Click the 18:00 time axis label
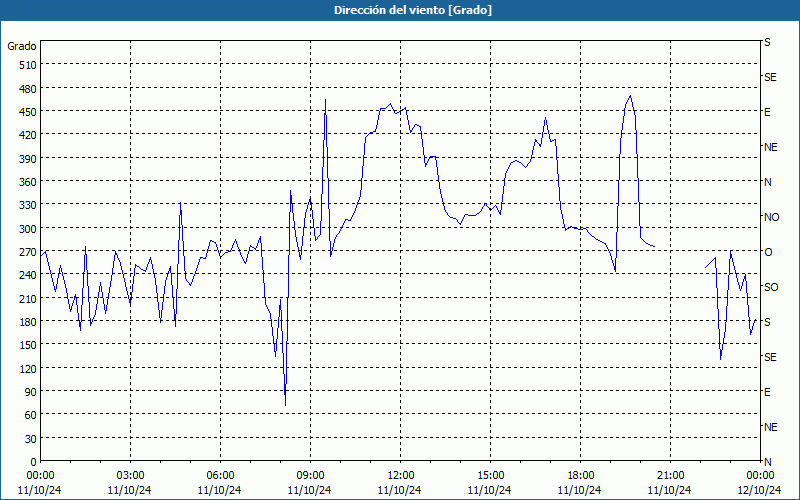800x500 pixels. tap(580, 476)
